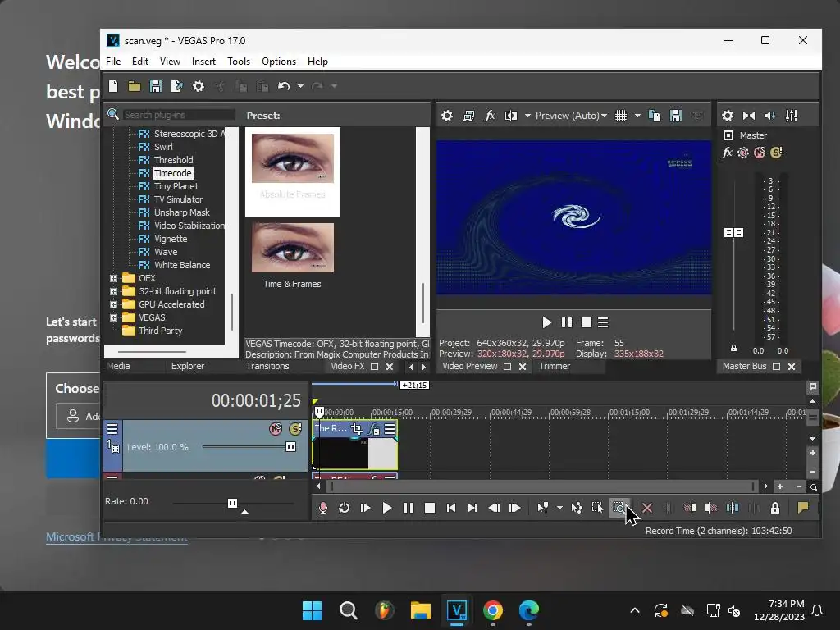Expand the OFX folder
This screenshot has width=840, height=630.
113,279
